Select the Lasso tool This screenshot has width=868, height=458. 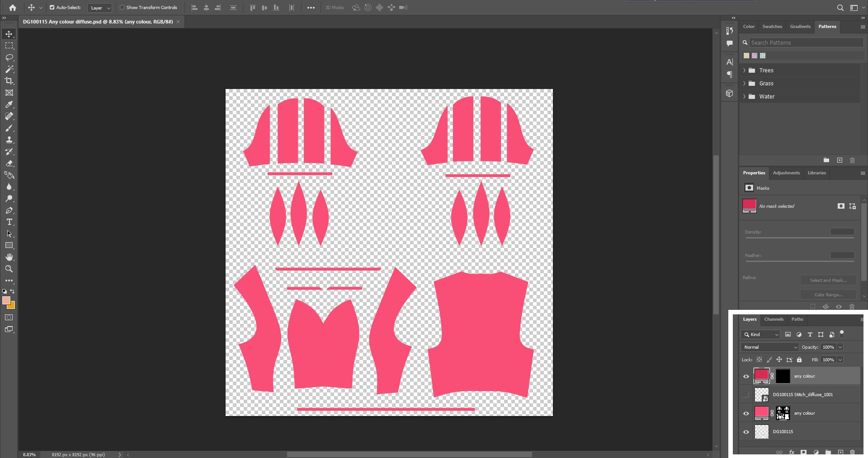(9, 57)
